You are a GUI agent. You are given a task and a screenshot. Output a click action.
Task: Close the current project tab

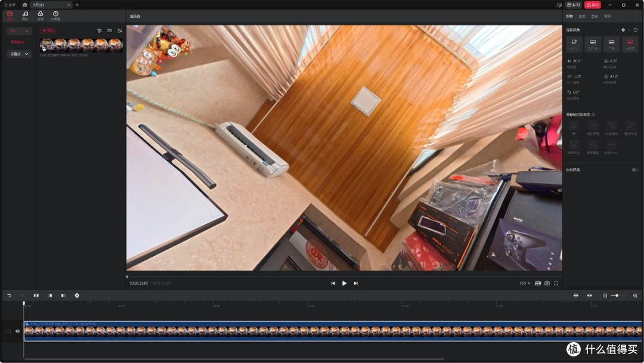pyautogui.click(x=69, y=5)
